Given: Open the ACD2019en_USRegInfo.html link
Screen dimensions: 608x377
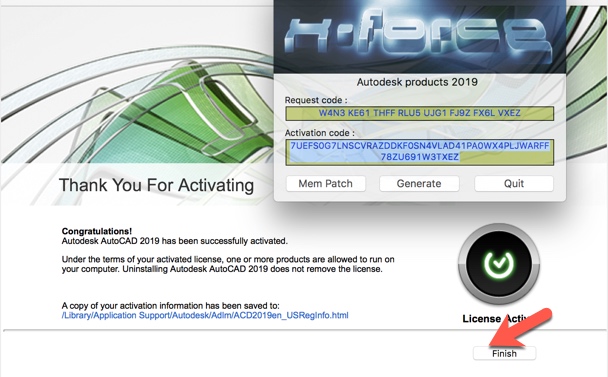Looking at the screenshot, I should pyautogui.click(x=205, y=315).
